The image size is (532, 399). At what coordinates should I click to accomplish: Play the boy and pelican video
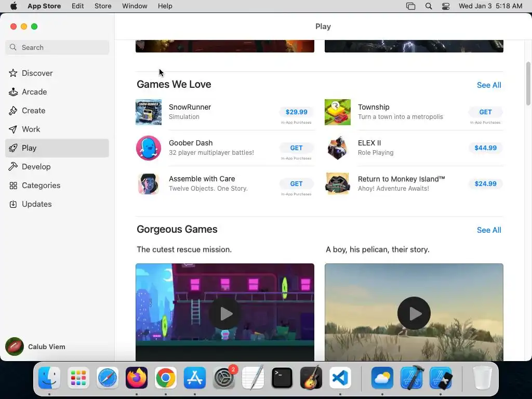click(414, 313)
